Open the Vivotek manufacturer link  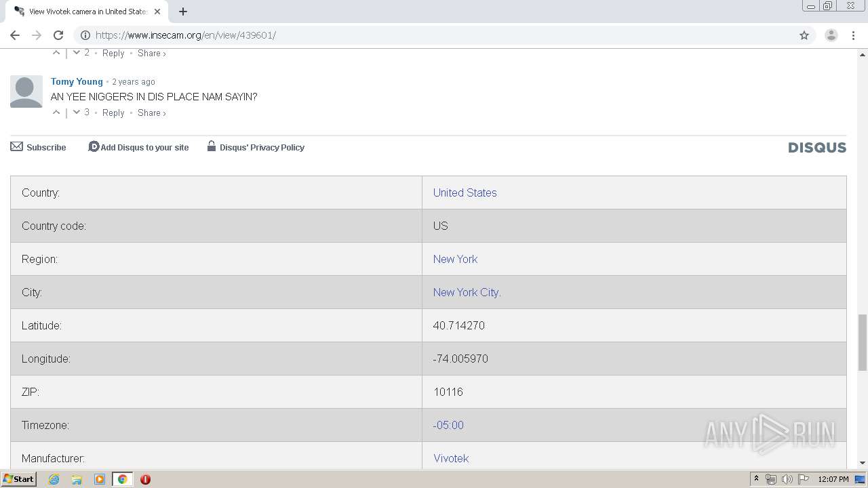(x=451, y=458)
